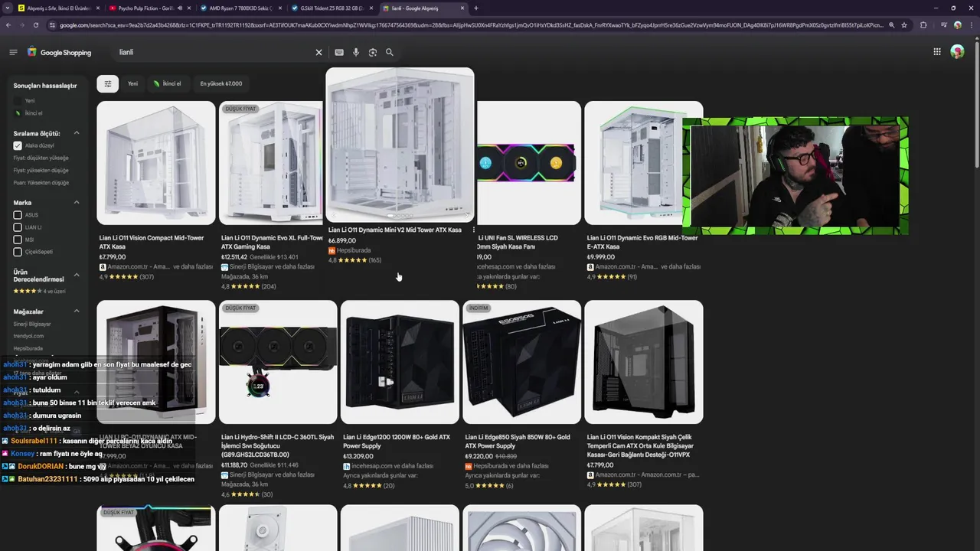Screen dimensions: 980x551
Task: Select the Yeni option in sidebar
Action: coord(30,101)
